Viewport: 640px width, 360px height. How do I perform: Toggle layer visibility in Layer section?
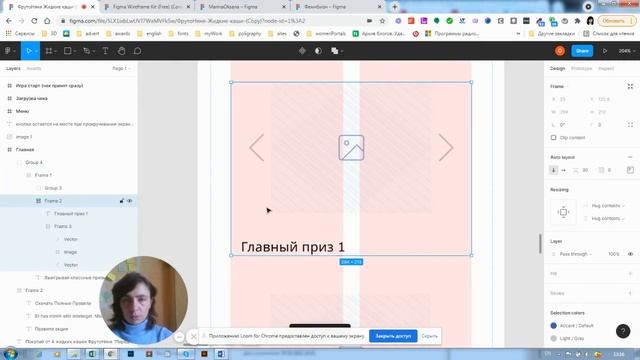pos(630,254)
